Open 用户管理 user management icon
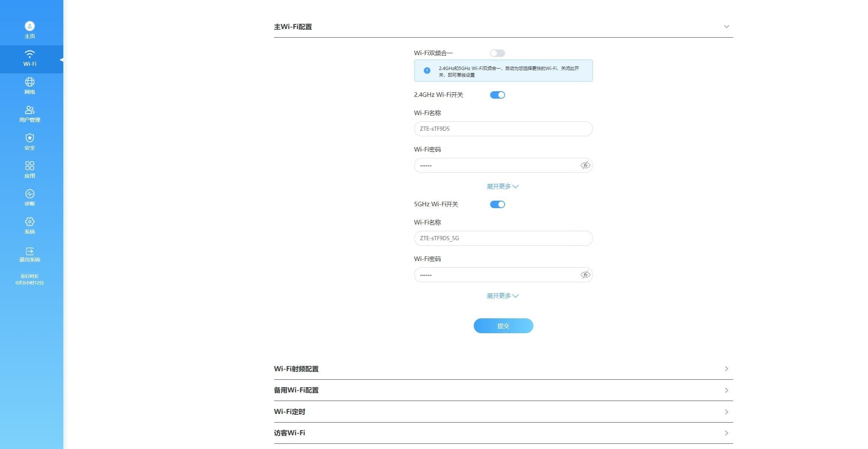868x449 pixels. tap(30, 110)
